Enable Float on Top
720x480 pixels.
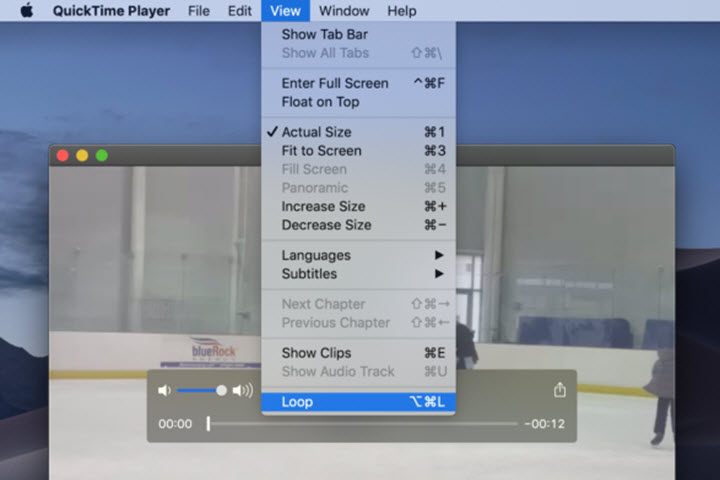[359, 102]
